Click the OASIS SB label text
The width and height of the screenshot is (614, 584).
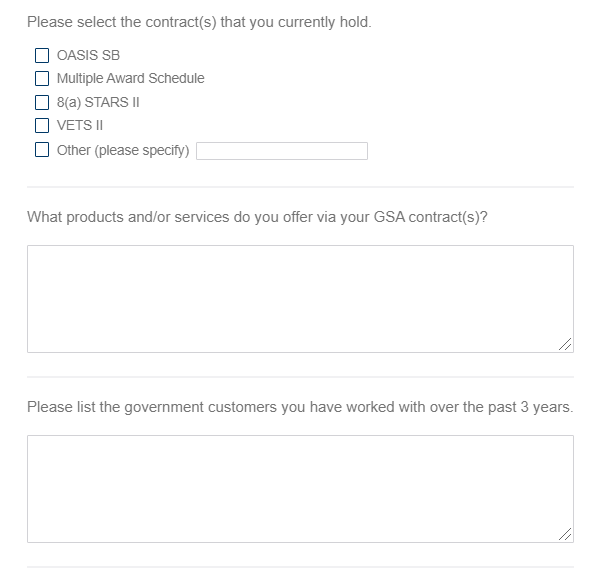(x=88, y=55)
